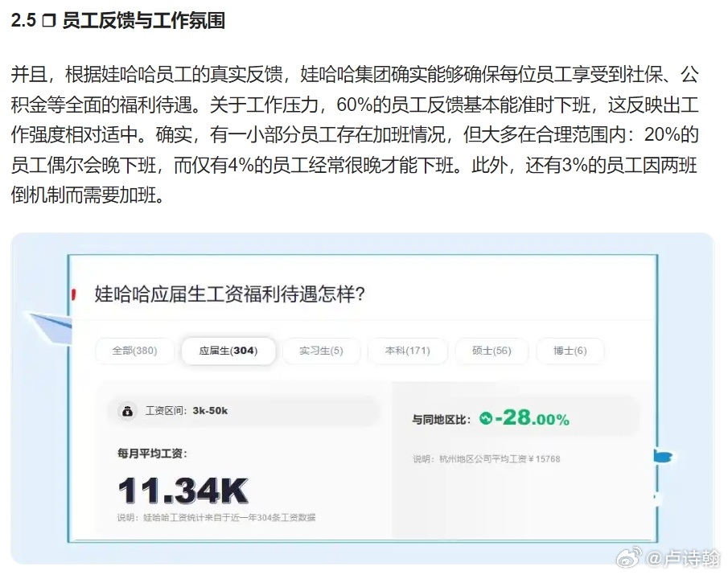The width and height of the screenshot is (728, 575).
Task: Select the 博士(6) tab
Action: (x=570, y=351)
